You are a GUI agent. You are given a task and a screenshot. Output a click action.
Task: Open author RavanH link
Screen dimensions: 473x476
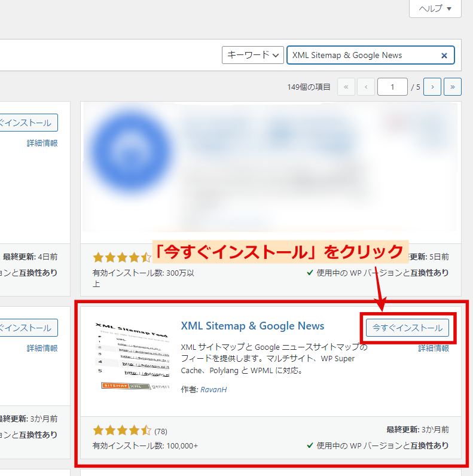click(213, 389)
